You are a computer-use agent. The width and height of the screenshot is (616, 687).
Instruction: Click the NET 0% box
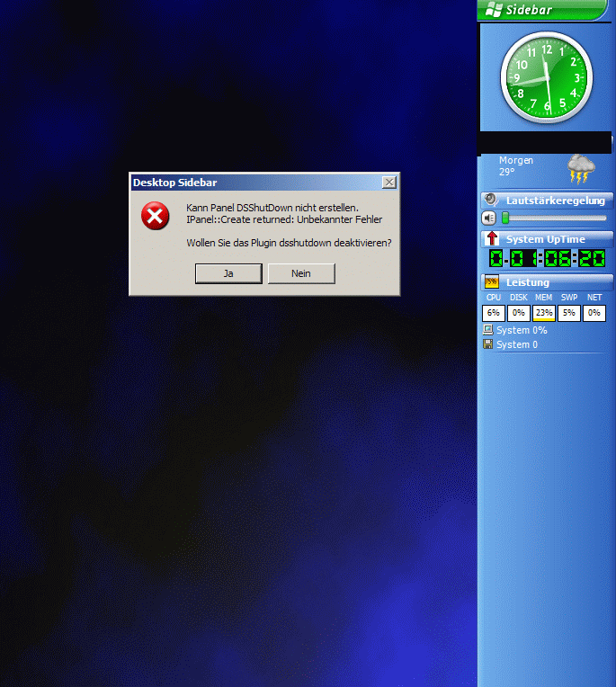pyautogui.click(x=594, y=313)
